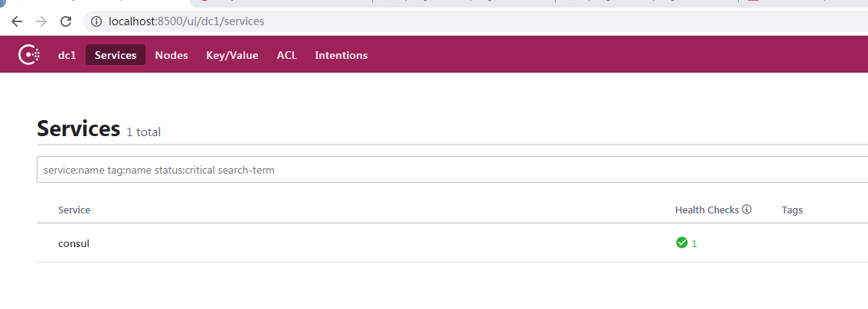Click the Services page heading
The image size is (868, 309).
(x=78, y=128)
